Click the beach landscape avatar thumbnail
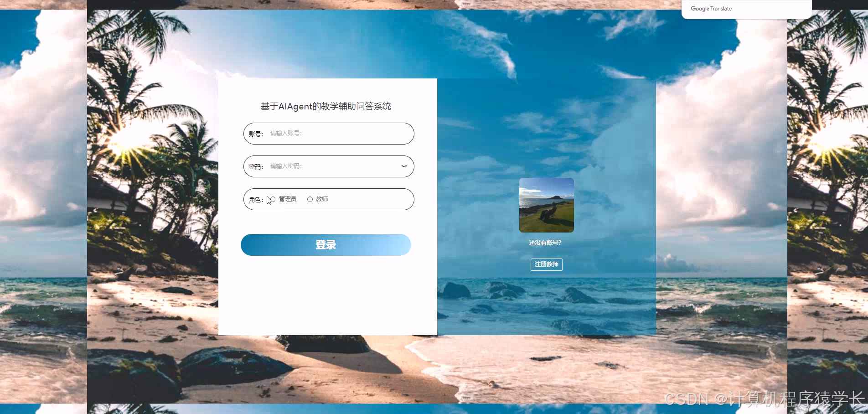868x414 pixels. click(546, 205)
